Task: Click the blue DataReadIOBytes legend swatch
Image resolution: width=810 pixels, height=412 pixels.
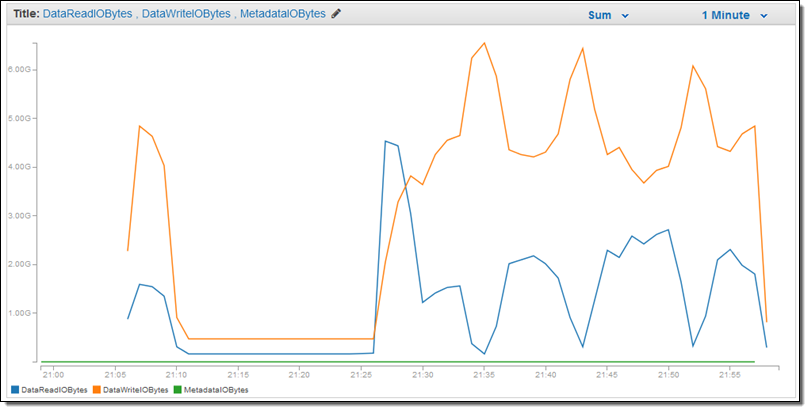Action: [x=15, y=390]
